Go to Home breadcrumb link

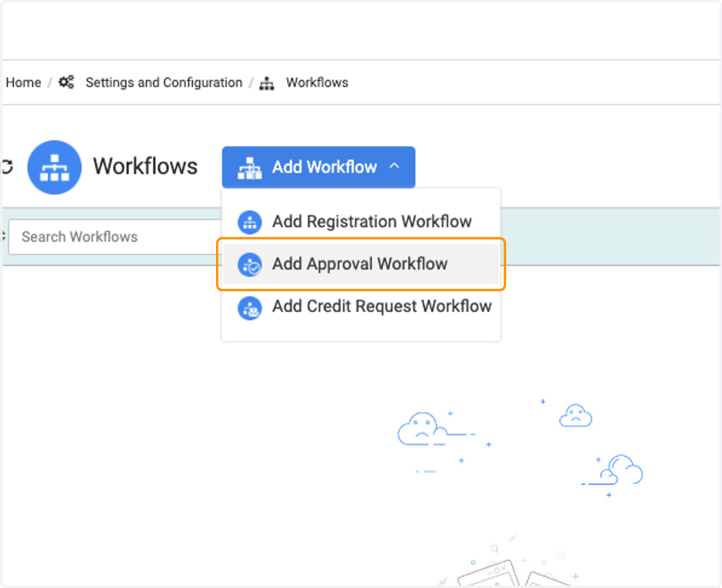(23, 82)
